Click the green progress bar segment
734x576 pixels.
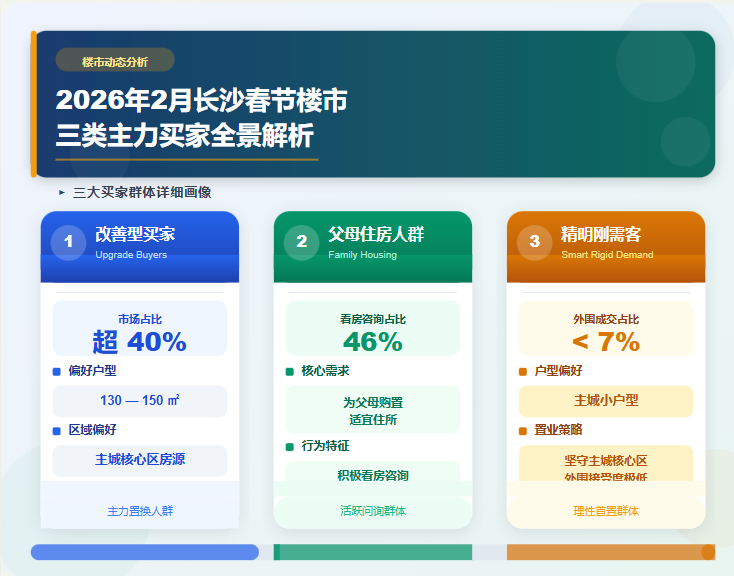pyautogui.click(x=373, y=552)
